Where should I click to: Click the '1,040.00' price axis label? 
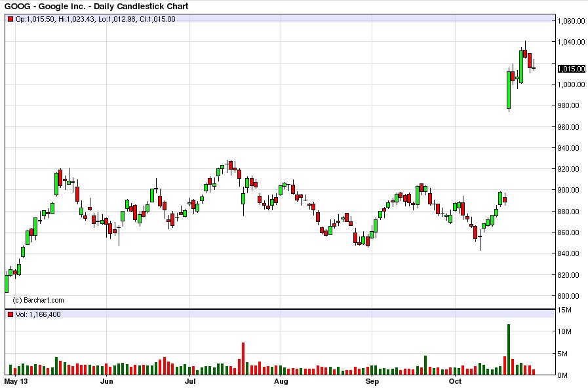[x=571, y=42]
